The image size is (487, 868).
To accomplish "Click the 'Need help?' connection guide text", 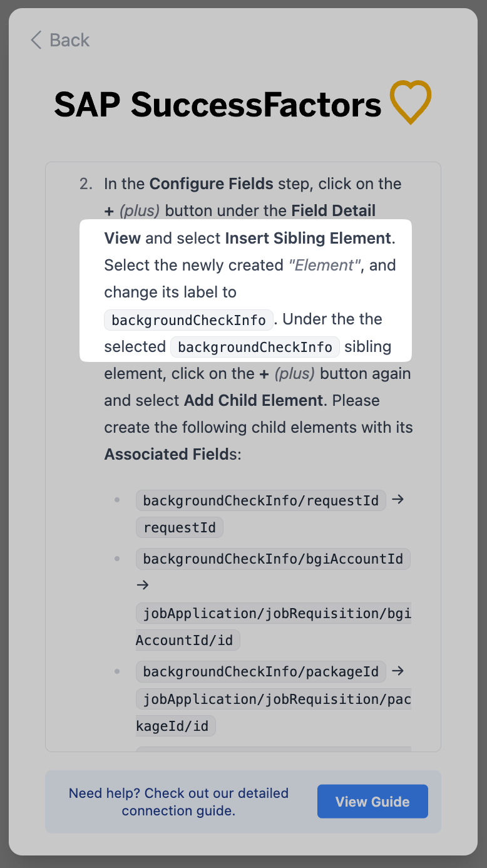I will pyautogui.click(x=178, y=802).
